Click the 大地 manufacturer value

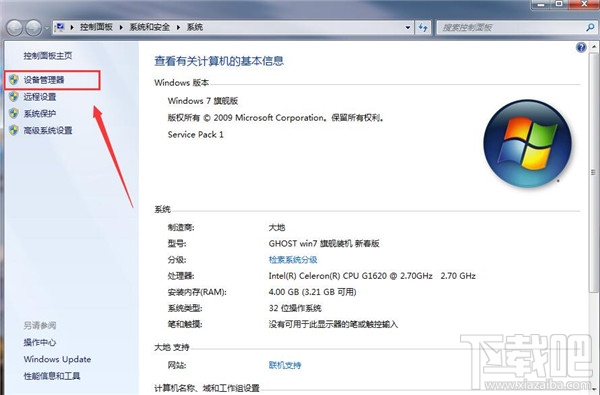pyautogui.click(x=277, y=227)
